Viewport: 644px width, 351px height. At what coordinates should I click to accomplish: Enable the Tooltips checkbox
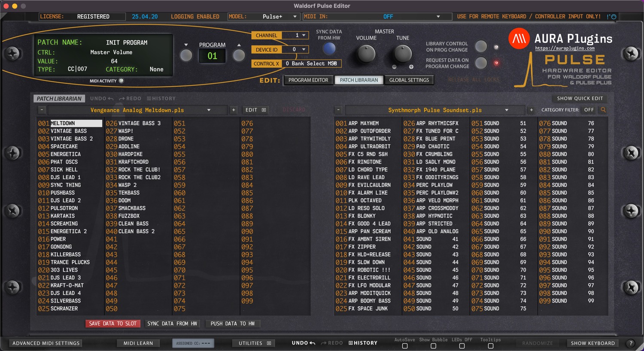point(491,346)
